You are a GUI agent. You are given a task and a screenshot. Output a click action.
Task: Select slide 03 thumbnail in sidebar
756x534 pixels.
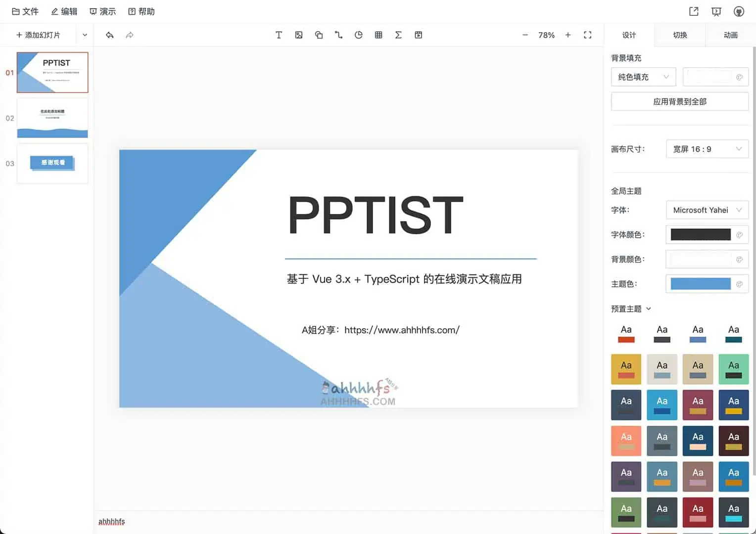(52, 163)
